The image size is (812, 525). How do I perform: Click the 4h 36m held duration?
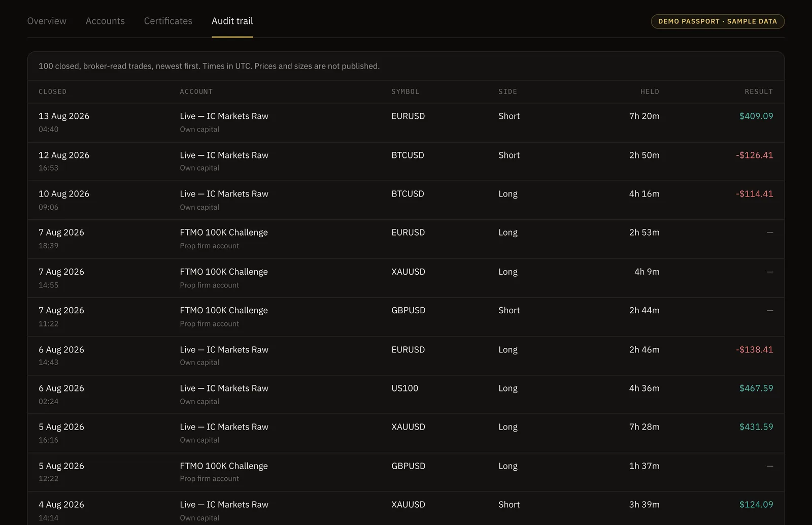tap(645, 388)
